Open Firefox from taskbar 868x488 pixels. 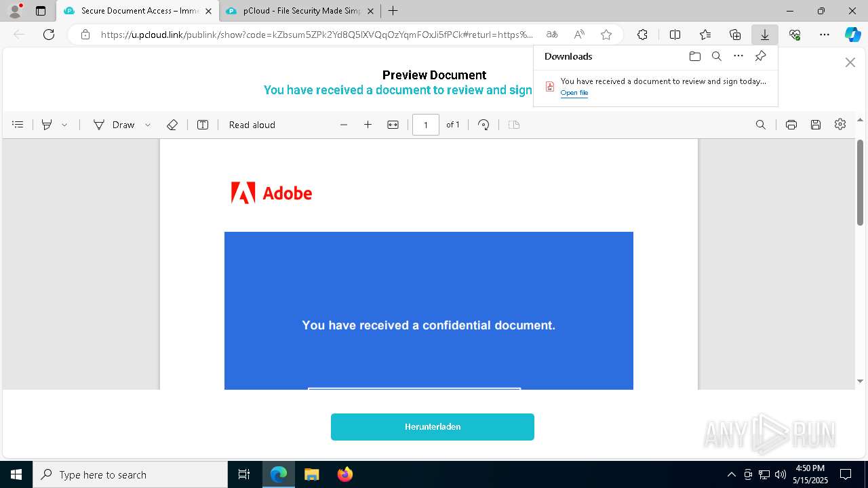(x=345, y=474)
